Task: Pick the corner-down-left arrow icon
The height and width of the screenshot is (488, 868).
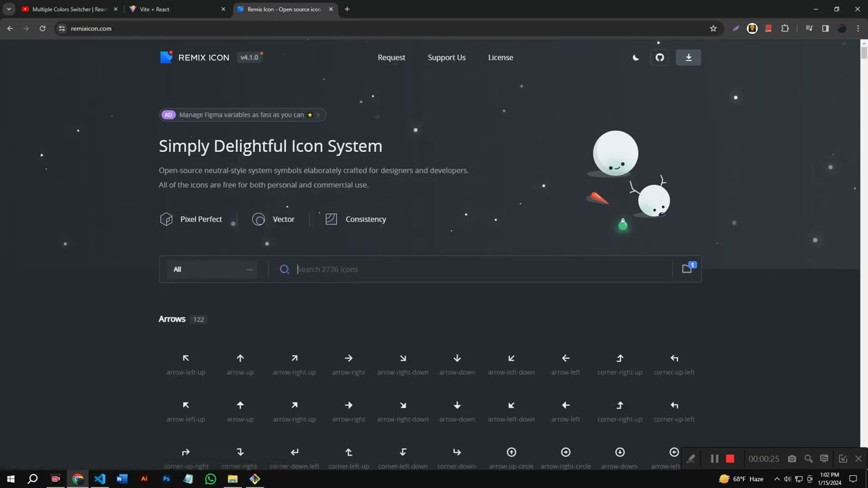Action: 294,452
